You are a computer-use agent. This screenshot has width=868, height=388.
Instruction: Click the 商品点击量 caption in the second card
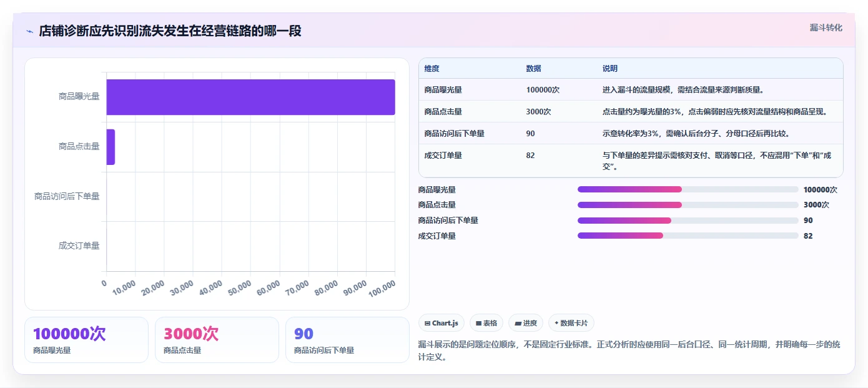pos(182,351)
